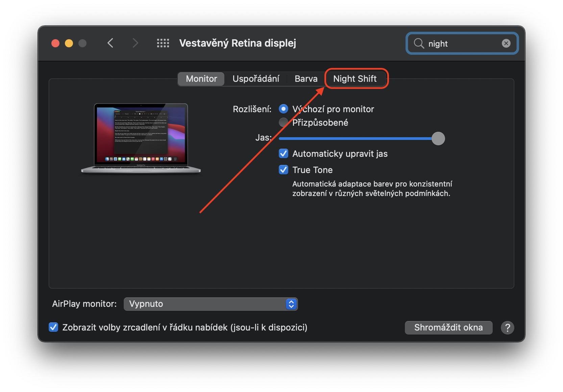563x392 pixels.
Task: Close the window with the red button
Action: tap(55, 43)
